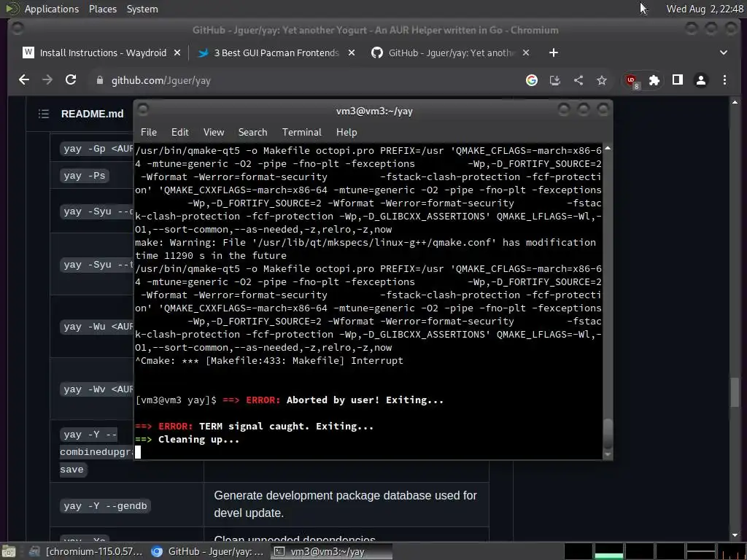Click terminal scrollbar up arrow
747x560 pixels.
608,149
